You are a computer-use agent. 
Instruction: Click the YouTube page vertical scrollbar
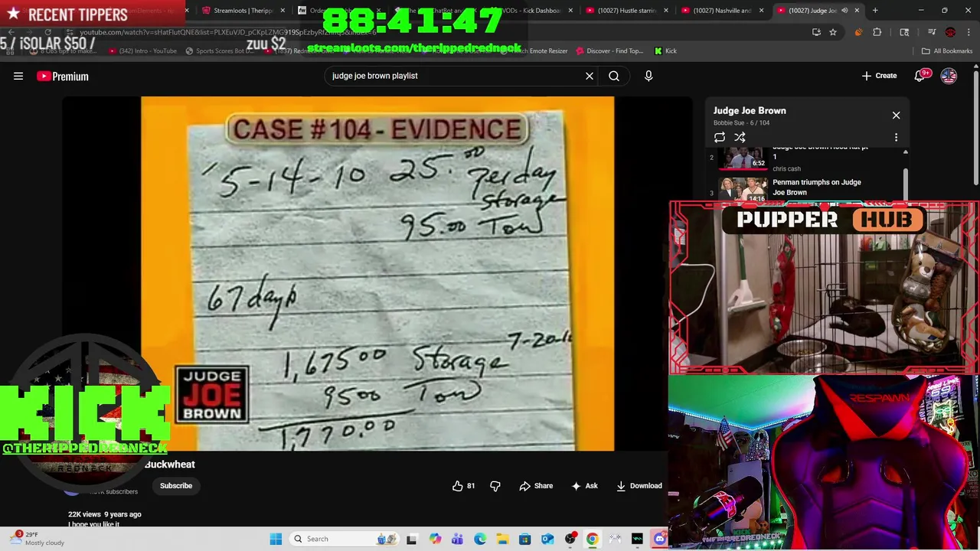976,126
